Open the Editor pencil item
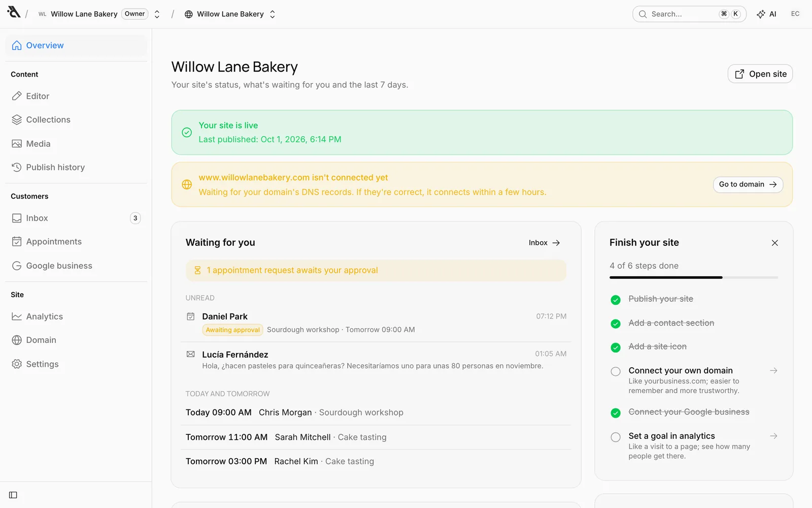 (x=76, y=96)
